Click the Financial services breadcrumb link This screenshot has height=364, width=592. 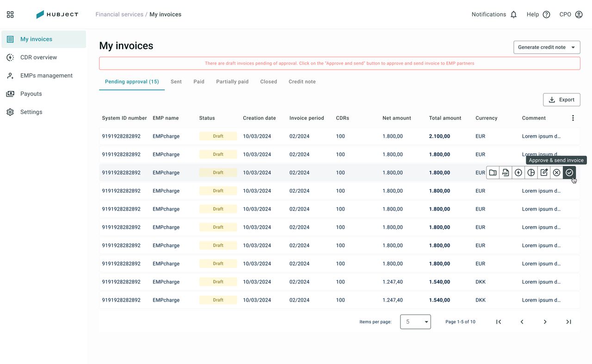[119, 14]
